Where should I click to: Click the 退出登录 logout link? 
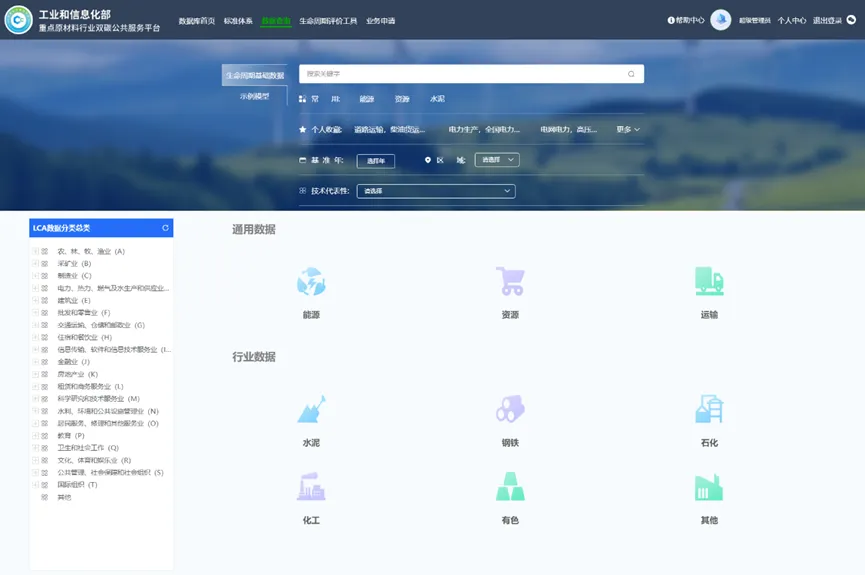coord(827,21)
